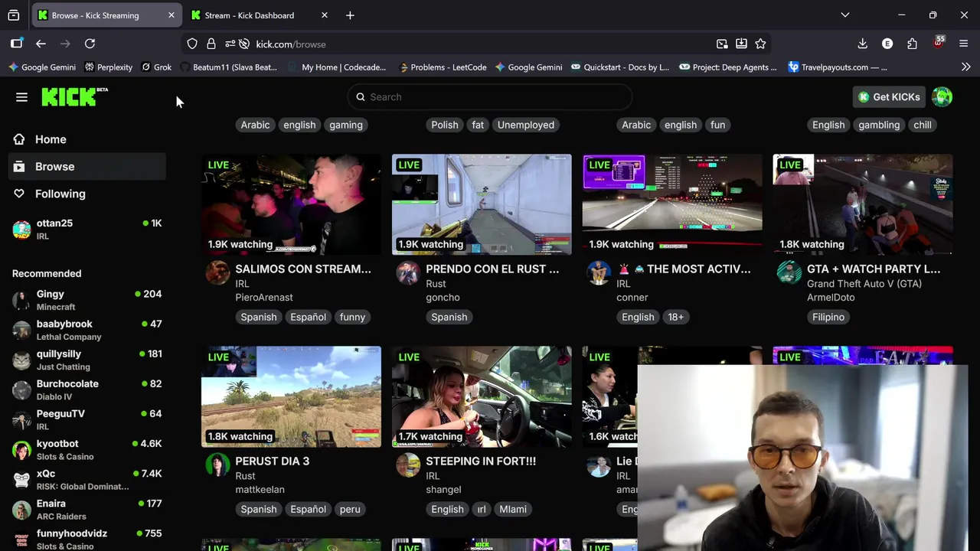Open baabybrook avatar in Recommended list
Screen dimensions: 980x551
coord(21,330)
